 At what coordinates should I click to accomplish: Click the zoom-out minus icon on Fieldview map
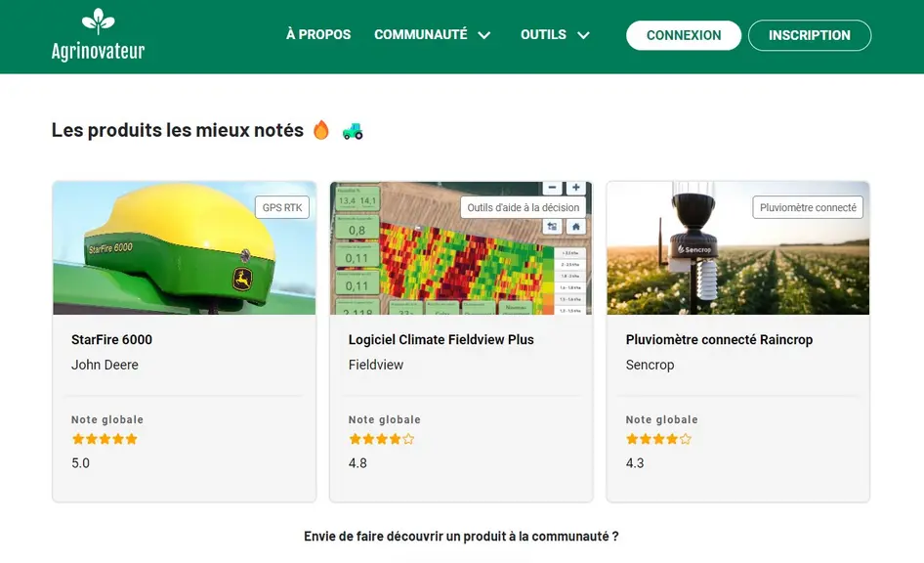tap(552, 188)
